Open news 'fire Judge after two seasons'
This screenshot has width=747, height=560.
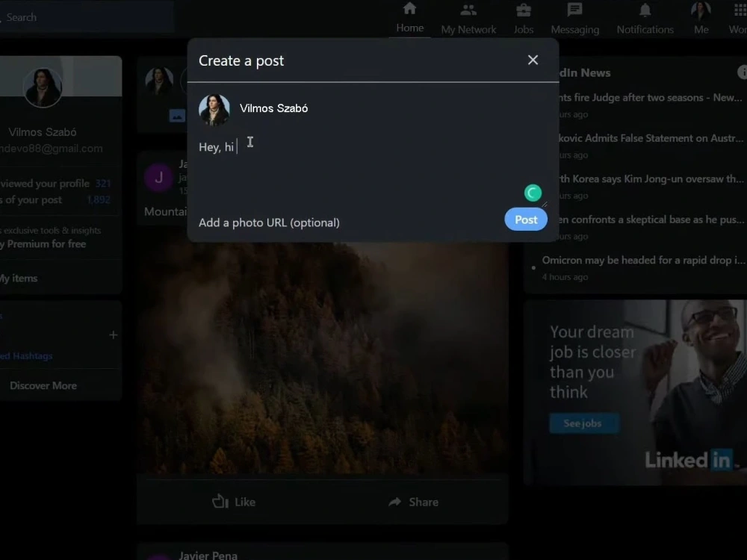tap(650, 98)
